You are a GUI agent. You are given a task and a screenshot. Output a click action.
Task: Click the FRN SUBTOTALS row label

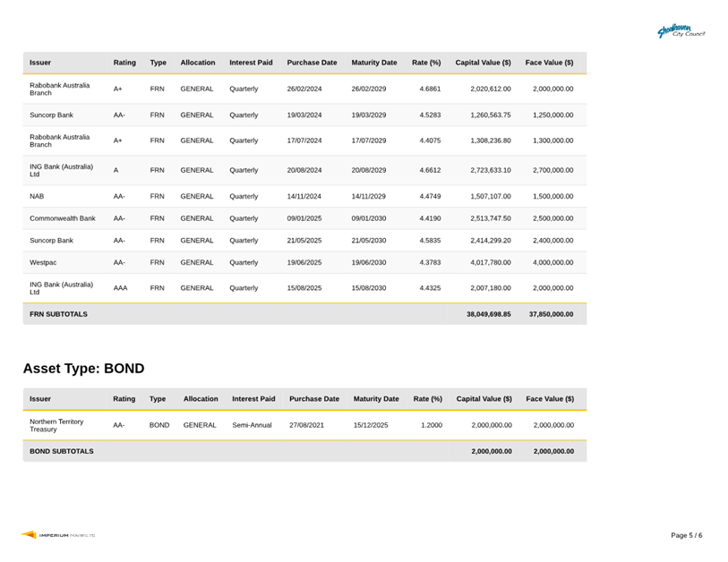[58, 314]
